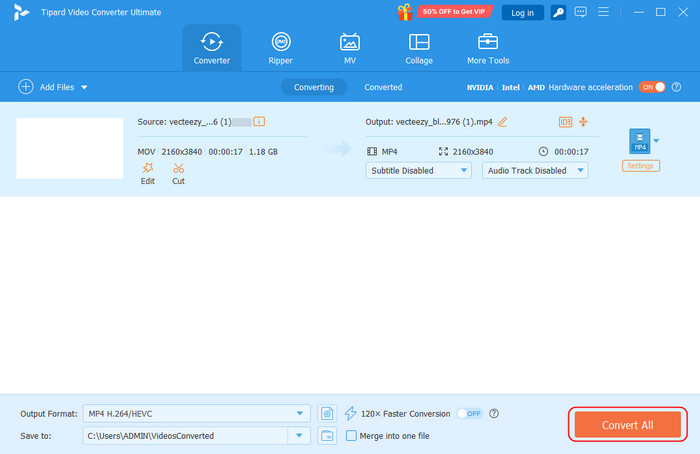The height and width of the screenshot is (454, 700).
Task: Browse output folder icon
Action: pos(327,436)
